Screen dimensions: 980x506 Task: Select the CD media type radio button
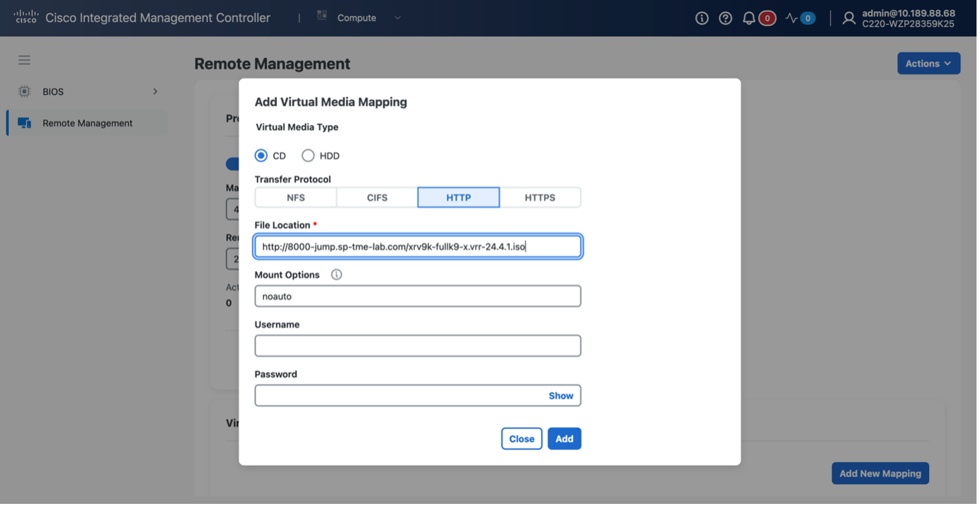[x=261, y=156]
